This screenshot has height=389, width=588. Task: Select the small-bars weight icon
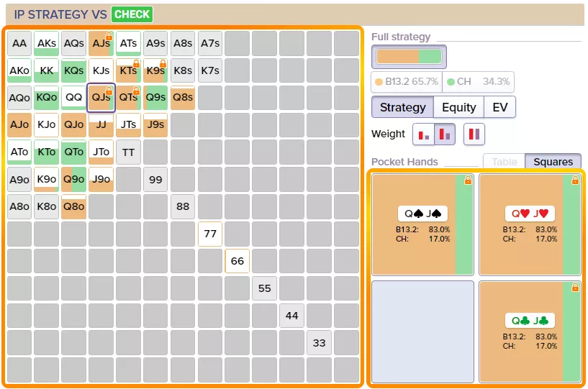pyautogui.click(x=423, y=134)
